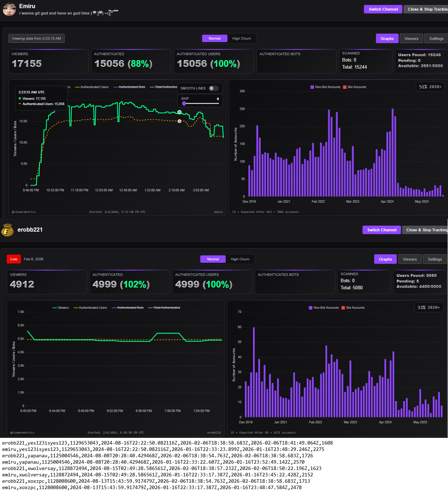The height and width of the screenshot is (493, 448).
Task: Click Switch Channel in Emiru panel
Action: tap(383, 9)
